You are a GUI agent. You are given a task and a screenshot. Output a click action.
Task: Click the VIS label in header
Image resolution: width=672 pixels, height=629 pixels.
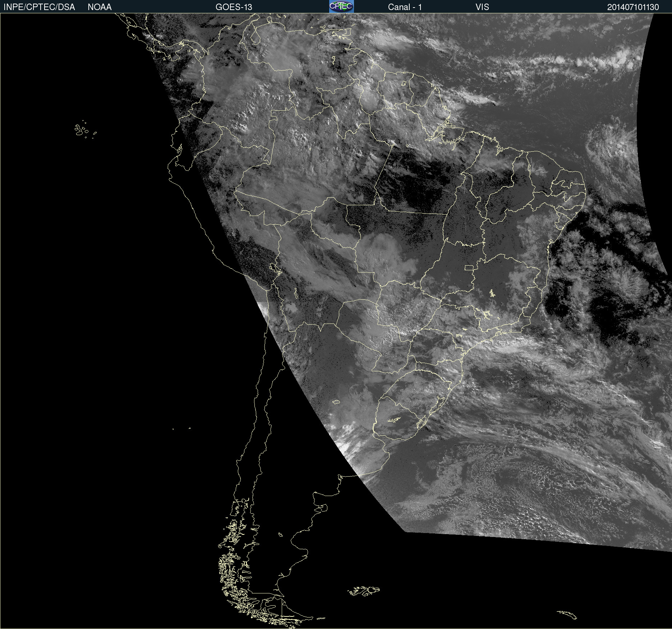point(482,7)
